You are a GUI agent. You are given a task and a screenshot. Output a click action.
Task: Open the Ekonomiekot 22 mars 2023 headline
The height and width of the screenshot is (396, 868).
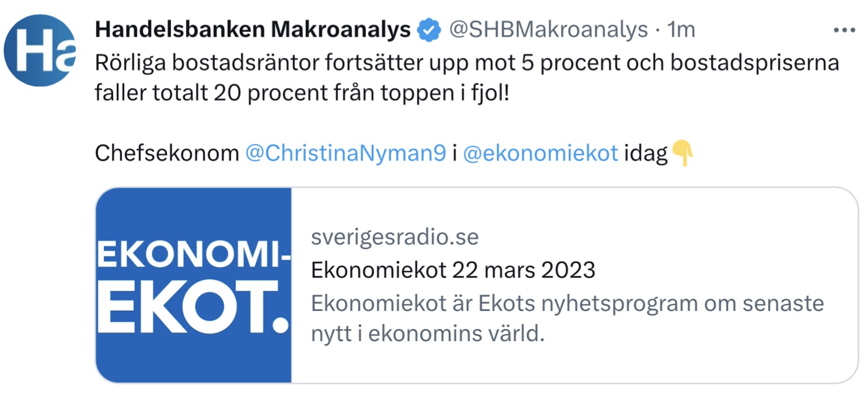click(454, 270)
